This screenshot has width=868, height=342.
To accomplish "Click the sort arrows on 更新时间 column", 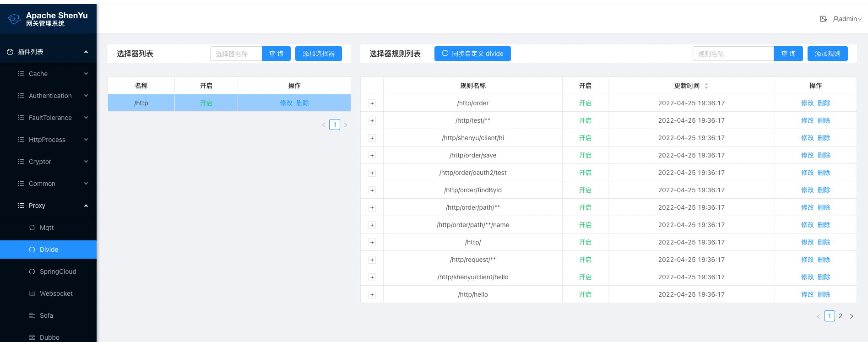I will pos(706,86).
